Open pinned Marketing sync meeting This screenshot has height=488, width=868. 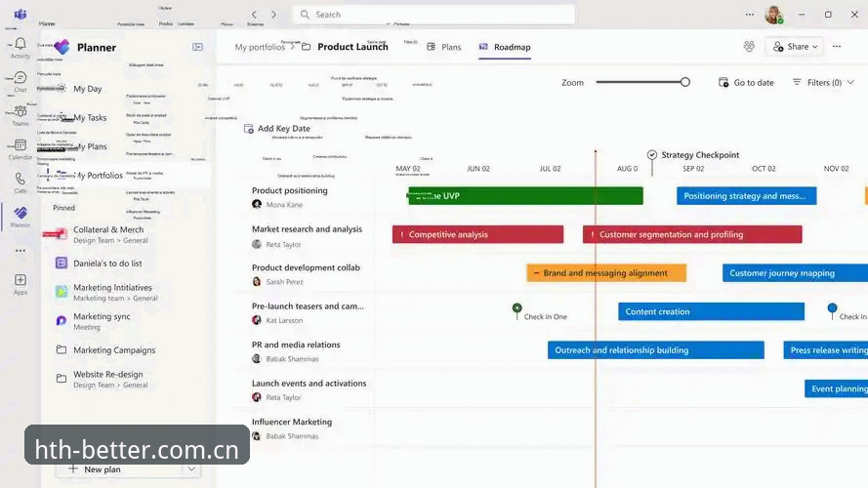(102, 321)
